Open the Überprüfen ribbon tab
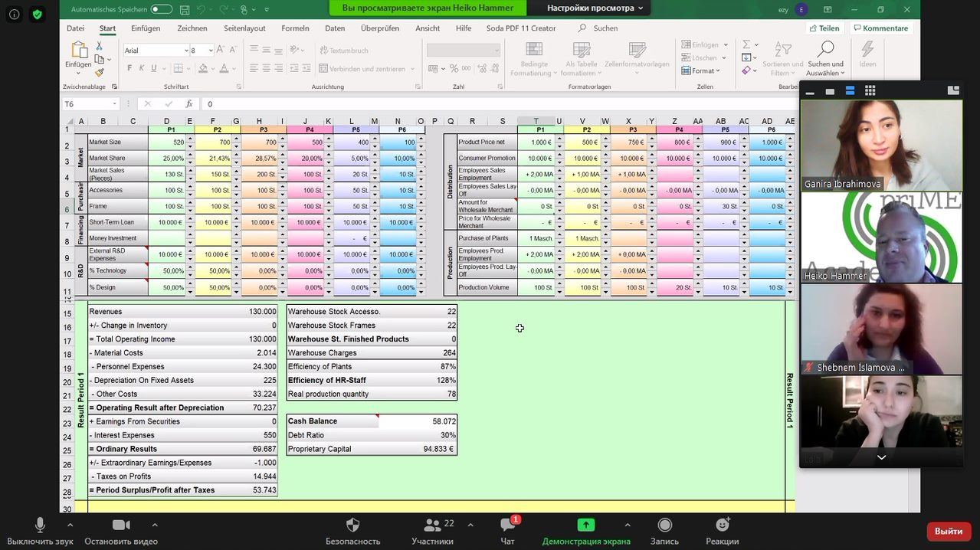 pyautogui.click(x=380, y=28)
